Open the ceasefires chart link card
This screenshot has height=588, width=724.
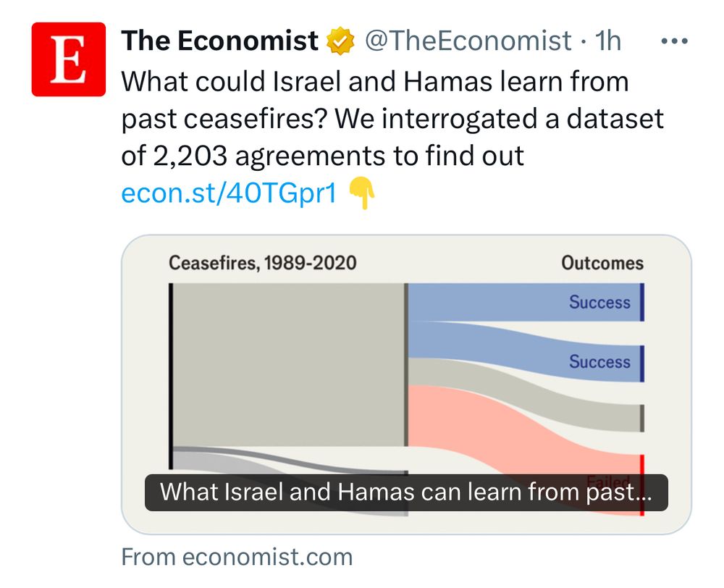click(x=406, y=385)
